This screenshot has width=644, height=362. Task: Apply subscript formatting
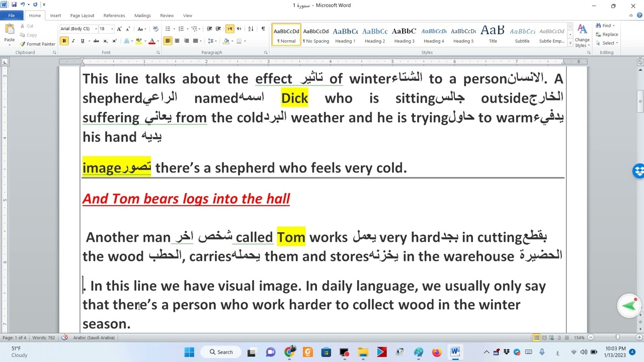[105, 41]
